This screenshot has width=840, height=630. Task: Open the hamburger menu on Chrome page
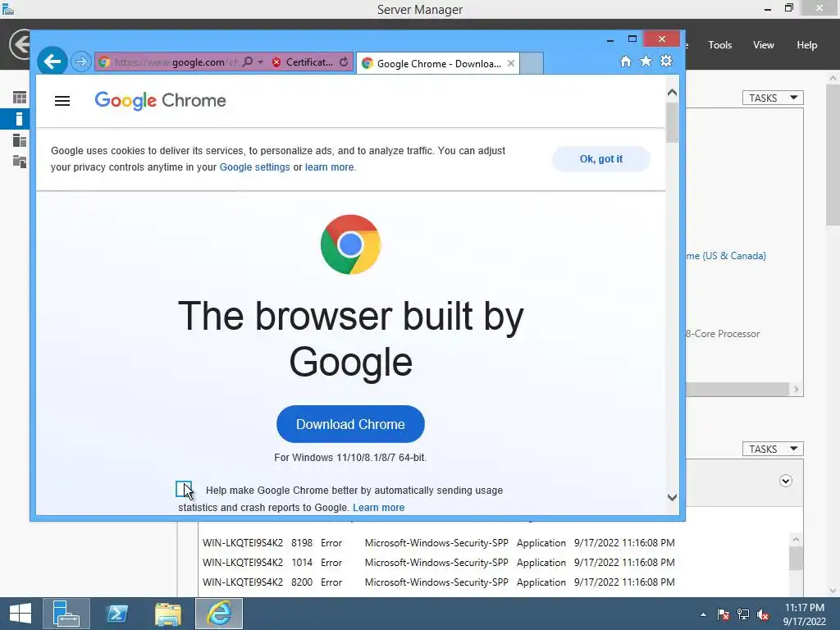tap(62, 101)
